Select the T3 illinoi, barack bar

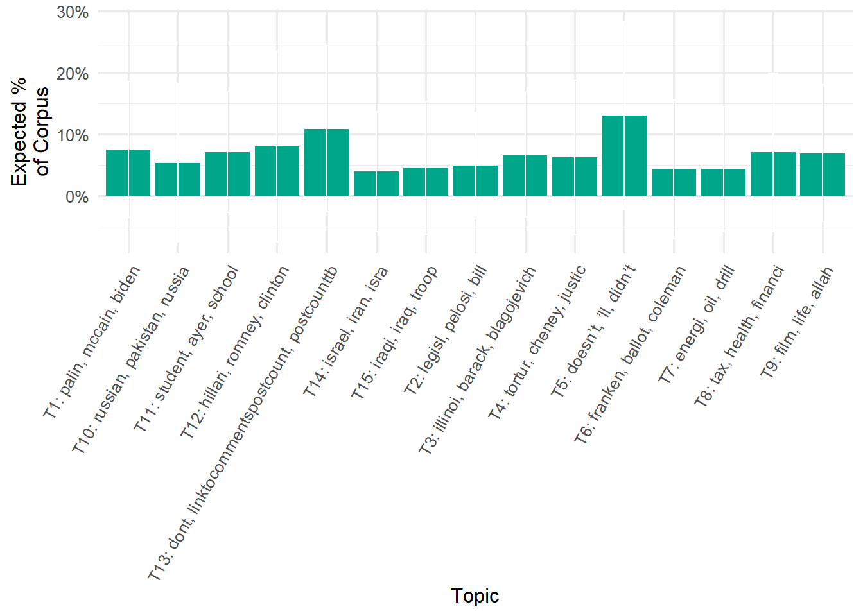(x=525, y=175)
